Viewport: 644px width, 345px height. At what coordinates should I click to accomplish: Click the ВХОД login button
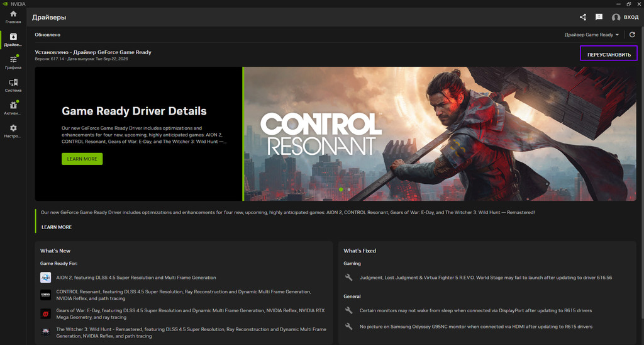(x=631, y=17)
